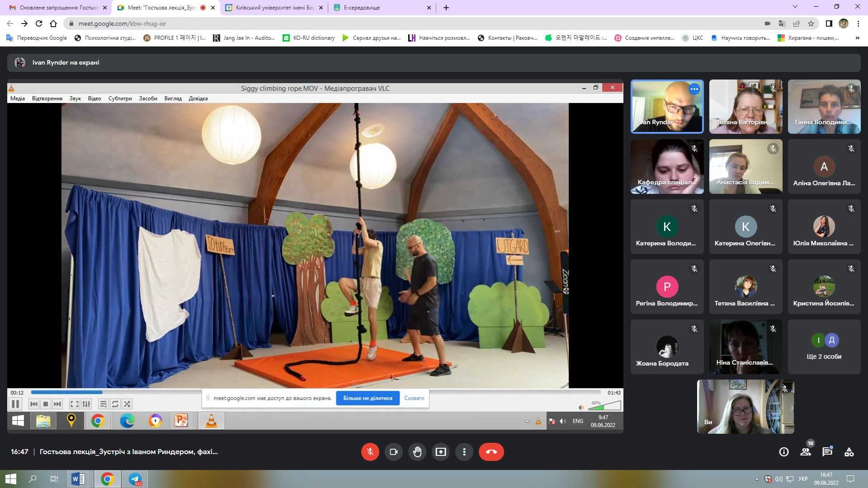868x488 pixels.
Task: Bookmark page with star icon
Action: point(811,23)
